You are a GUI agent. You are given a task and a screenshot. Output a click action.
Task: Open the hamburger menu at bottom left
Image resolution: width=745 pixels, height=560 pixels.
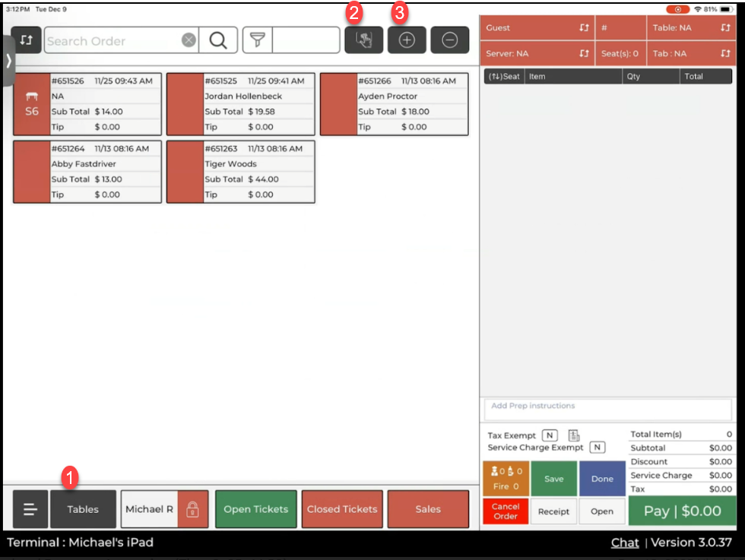pyautogui.click(x=30, y=509)
